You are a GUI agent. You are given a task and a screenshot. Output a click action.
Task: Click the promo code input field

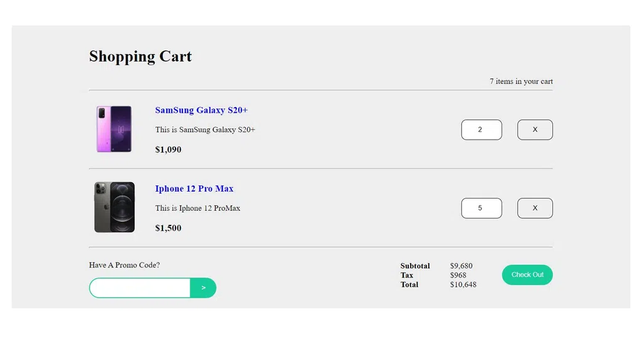140,288
